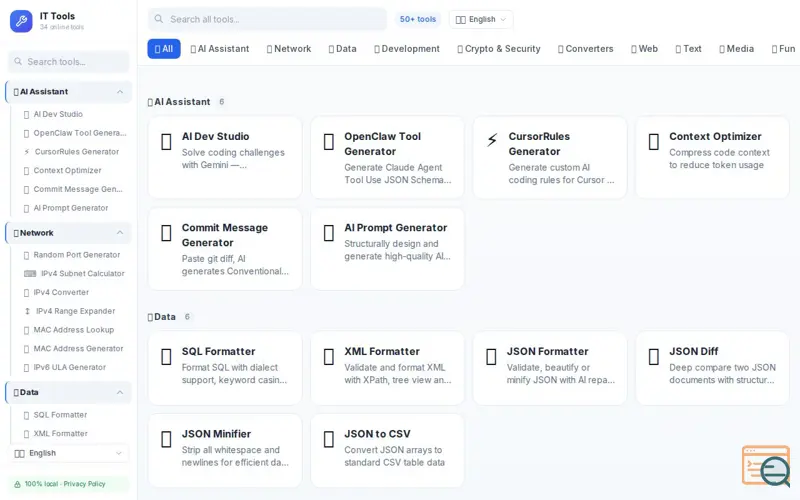Open IPv6 ULA Generator in sidebar
The image size is (800, 500).
70,367
